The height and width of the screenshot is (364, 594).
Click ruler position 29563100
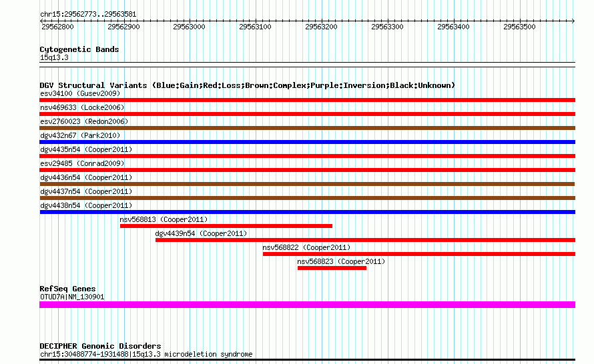click(256, 27)
